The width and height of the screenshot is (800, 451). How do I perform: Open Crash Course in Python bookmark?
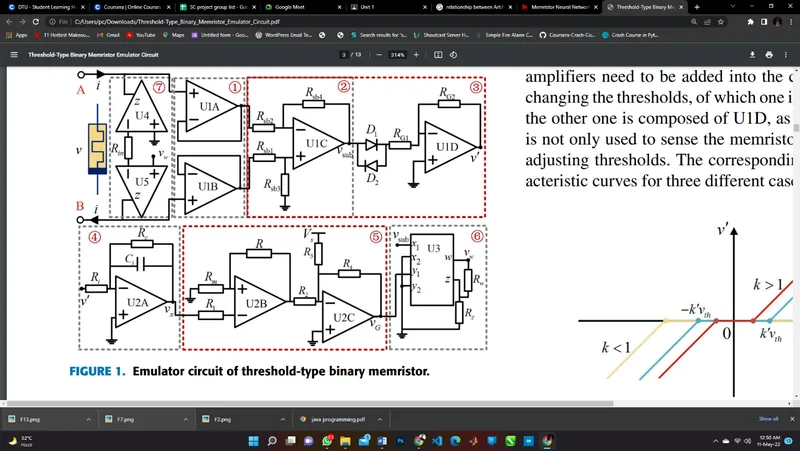(x=630, y=35)
